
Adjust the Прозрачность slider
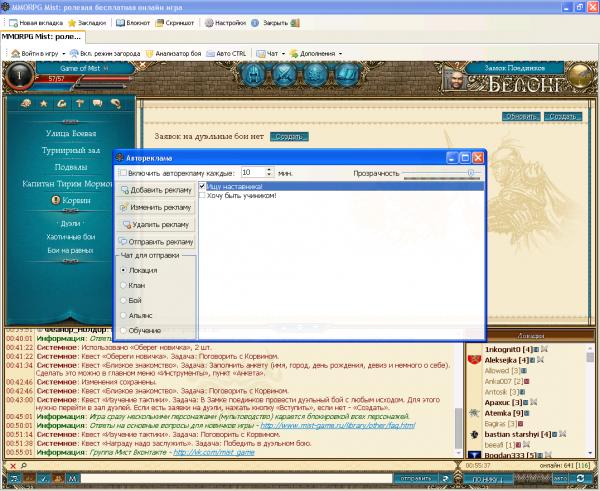[x=471, y=173]
